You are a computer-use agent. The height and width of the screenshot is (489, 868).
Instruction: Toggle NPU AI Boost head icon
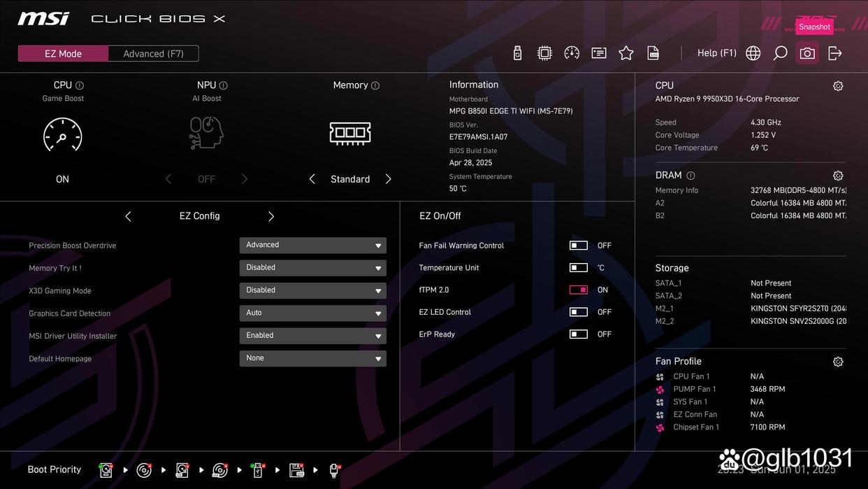coord(206,133)
